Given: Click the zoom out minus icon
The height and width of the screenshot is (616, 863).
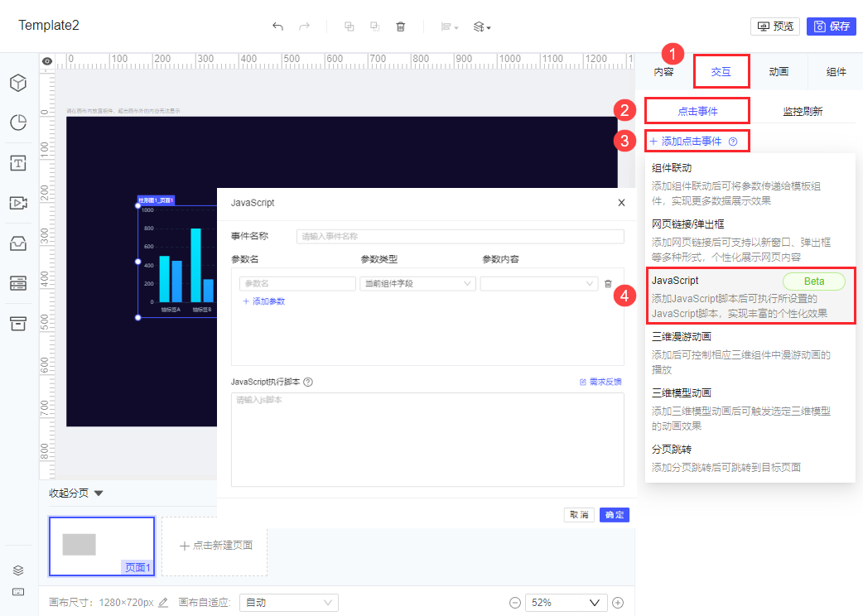Looking at the screenshot, I should point(515,603).
